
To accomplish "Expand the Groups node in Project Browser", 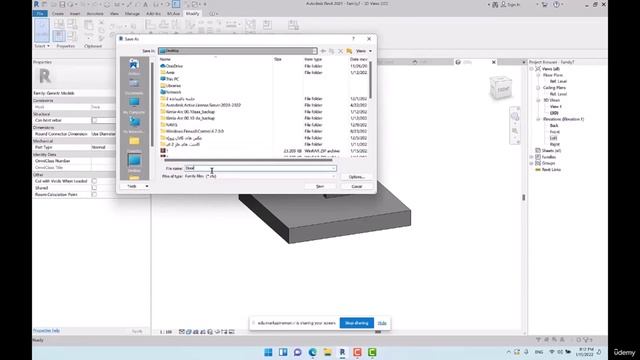I will pos(532,163).
